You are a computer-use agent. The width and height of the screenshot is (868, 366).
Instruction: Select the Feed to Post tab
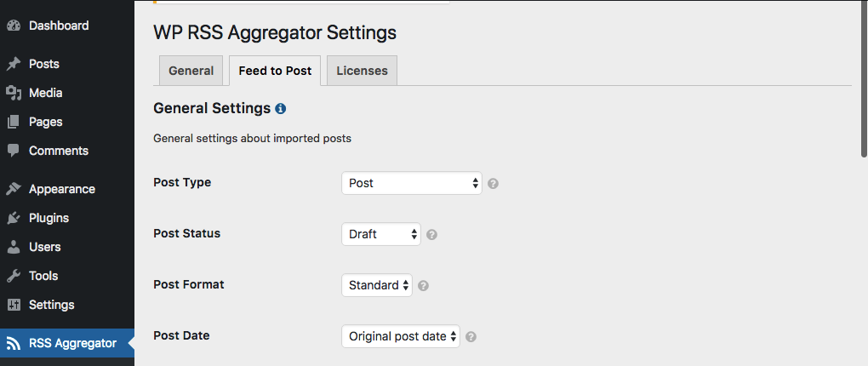(275, 71)
